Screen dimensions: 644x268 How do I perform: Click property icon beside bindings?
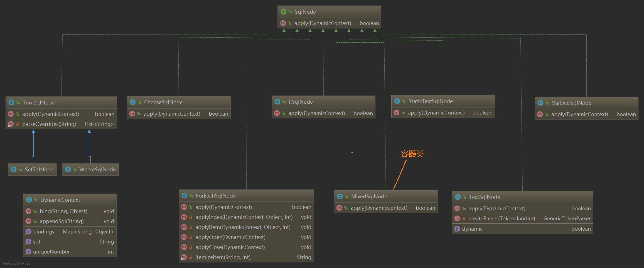28,232
